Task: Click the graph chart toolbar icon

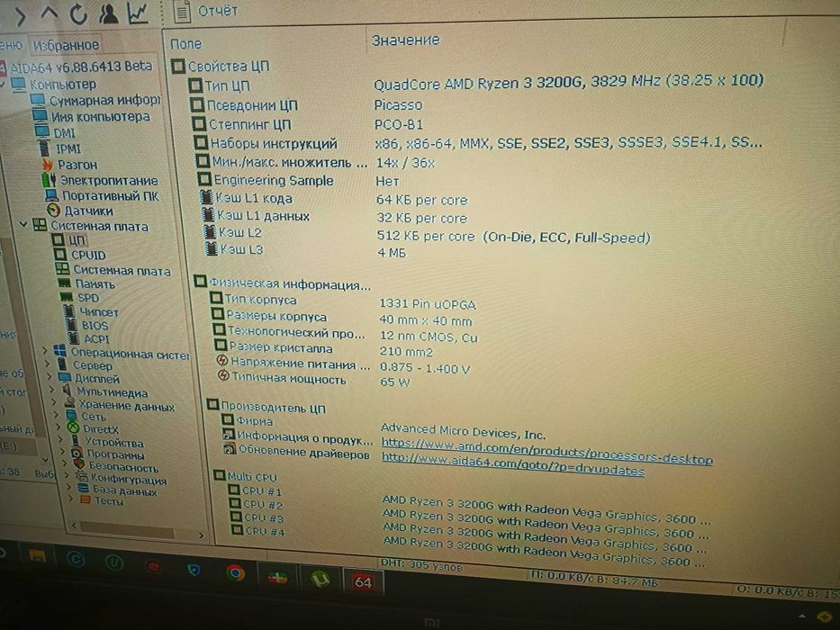Action: pyautogui.click(x=138, y=13)
